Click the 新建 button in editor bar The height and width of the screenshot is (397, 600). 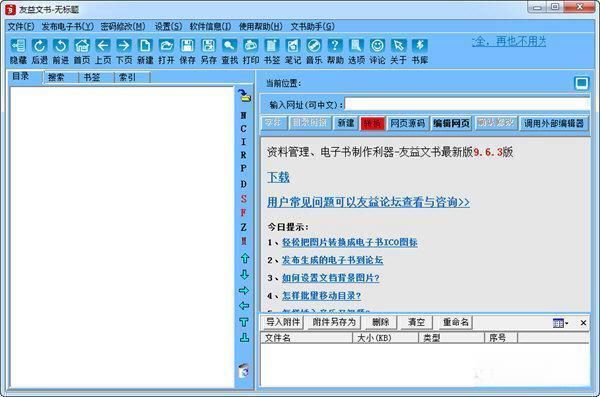point(346,123)
